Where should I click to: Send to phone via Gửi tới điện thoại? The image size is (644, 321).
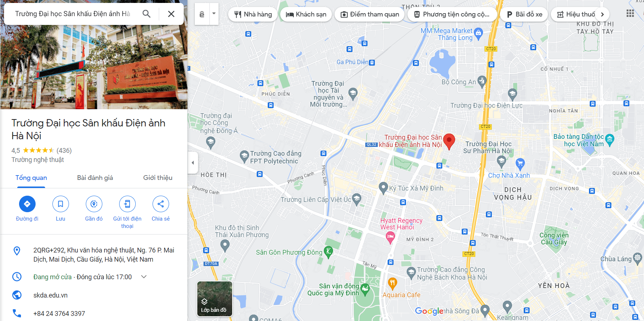pos(127,204)
